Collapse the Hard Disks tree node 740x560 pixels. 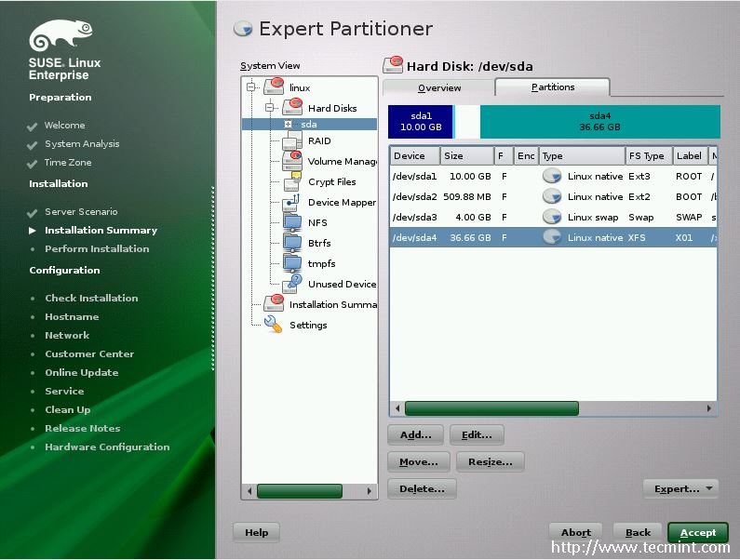coord(270,108)
